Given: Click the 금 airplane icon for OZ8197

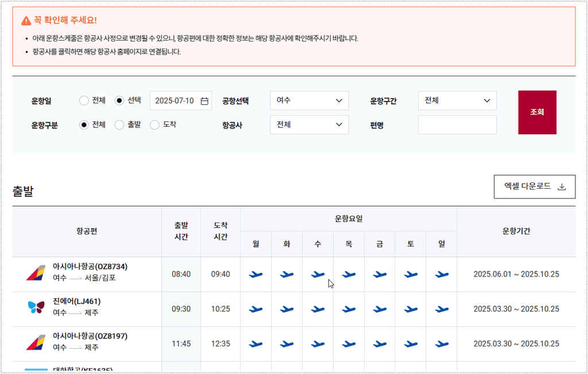Looking at the screenshot, I should coord(380,344).
